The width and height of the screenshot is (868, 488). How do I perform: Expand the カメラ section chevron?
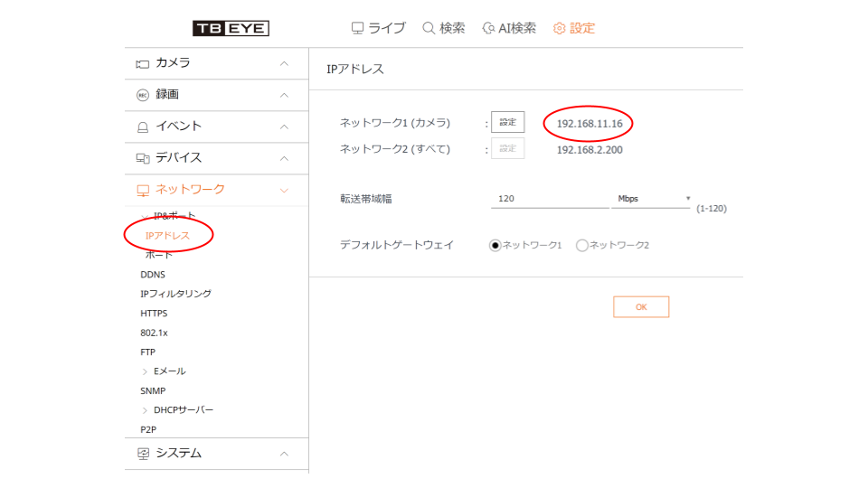point(284,63)
